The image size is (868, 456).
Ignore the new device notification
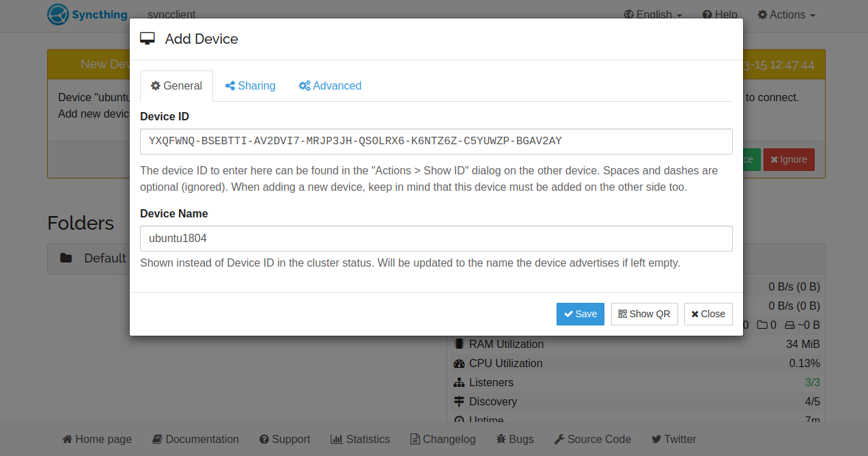point(788,159)
